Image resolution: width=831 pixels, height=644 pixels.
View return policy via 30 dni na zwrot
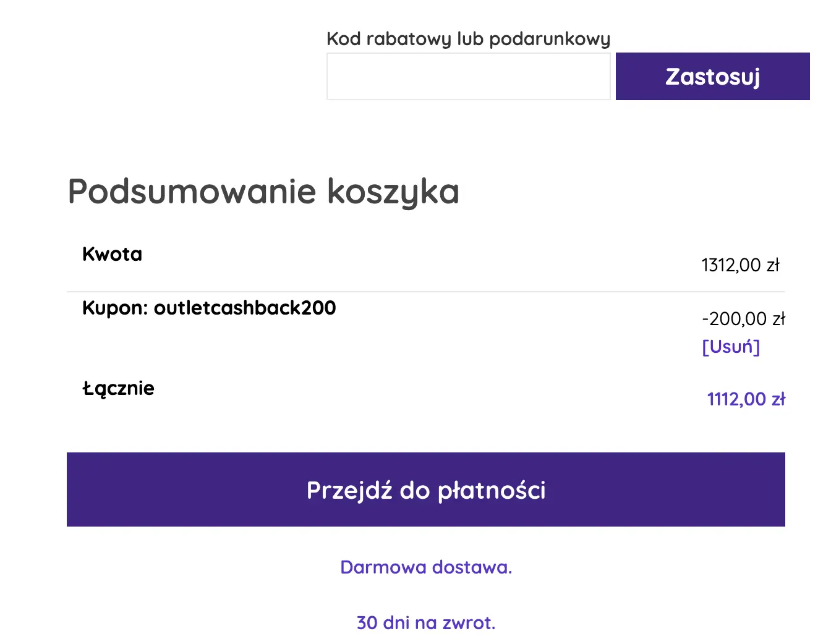pos(425,622)
